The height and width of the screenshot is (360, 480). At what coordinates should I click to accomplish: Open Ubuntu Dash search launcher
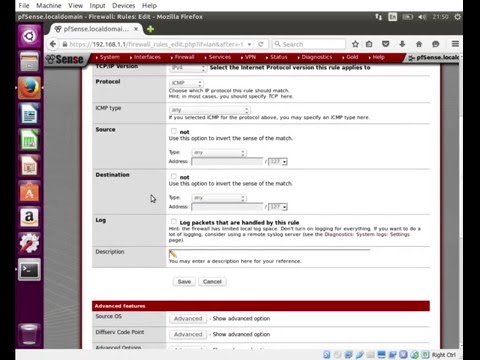[x=29, y=36]
